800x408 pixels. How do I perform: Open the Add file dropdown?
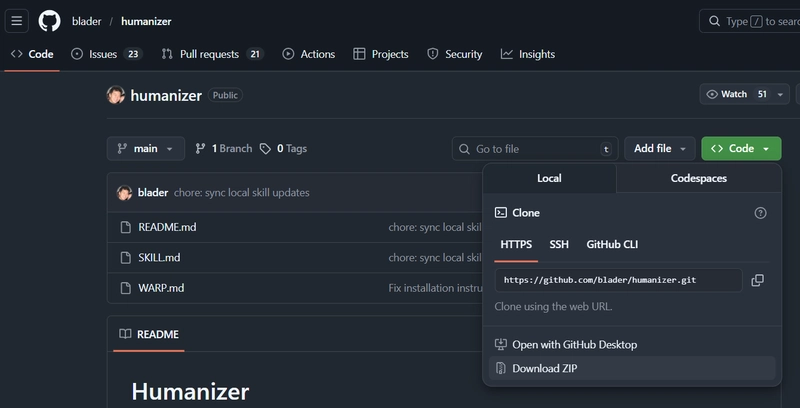tap(659, 149)
